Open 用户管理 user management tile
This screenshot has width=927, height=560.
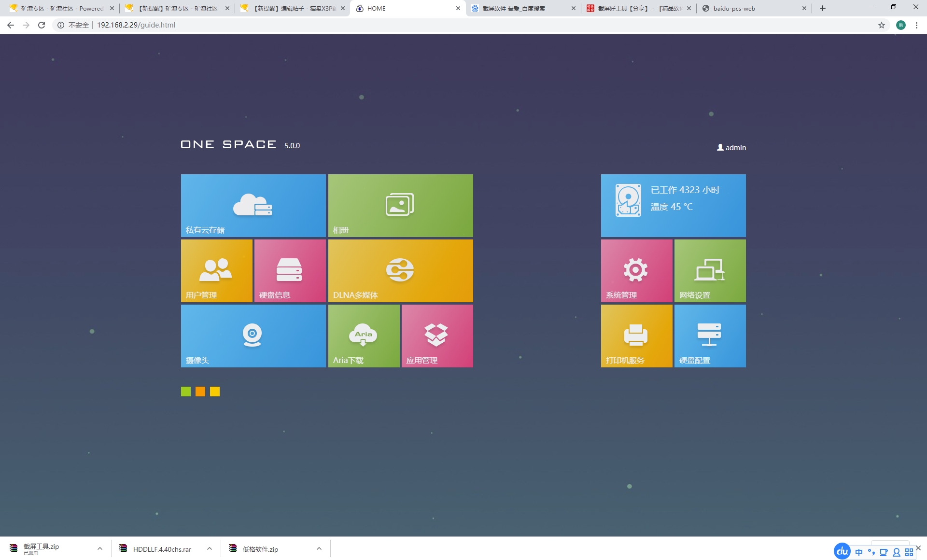pyautogui.click(x=216, y=270)
